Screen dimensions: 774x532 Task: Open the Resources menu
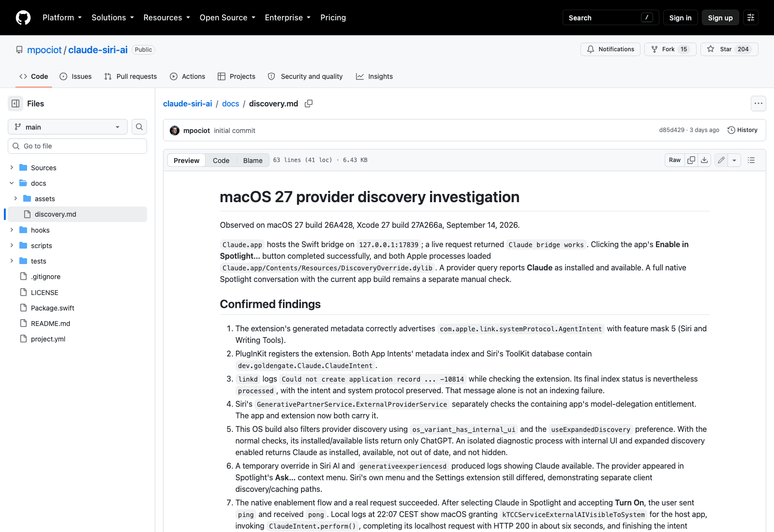click(166, 17)
